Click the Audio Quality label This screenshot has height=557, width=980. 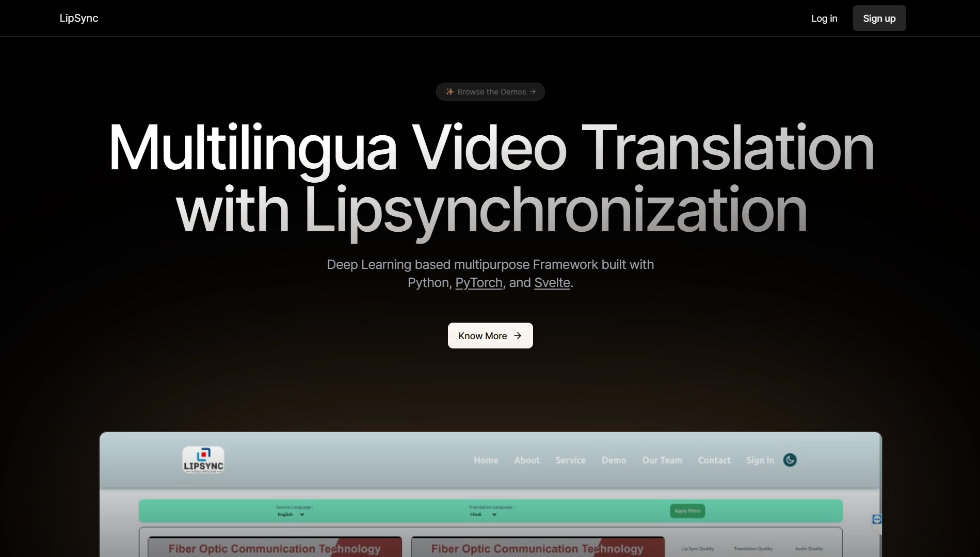[x=809, y=549]
